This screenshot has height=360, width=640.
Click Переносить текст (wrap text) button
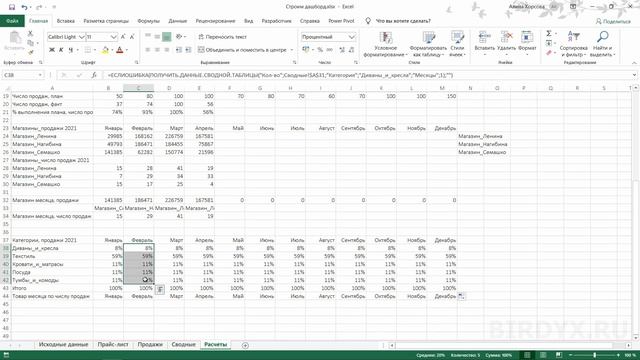click(x=222, y=37)
